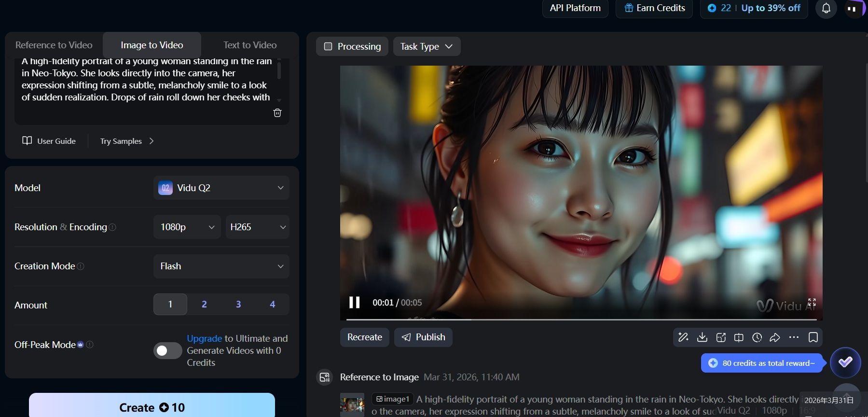Share the video with arrow icon
868x417 pixels.
tap(775, 337)
